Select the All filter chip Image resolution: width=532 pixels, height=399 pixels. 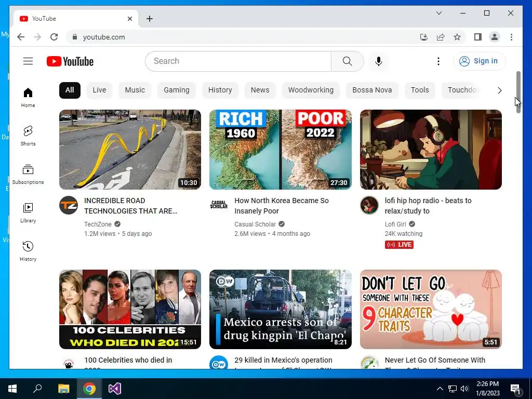pos(70,90)
